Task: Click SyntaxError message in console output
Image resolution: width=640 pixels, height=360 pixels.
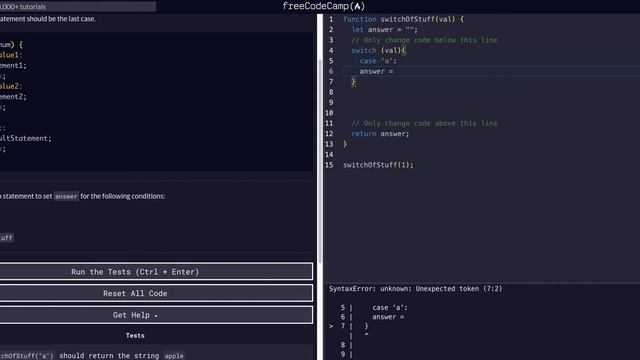Action: (416, 289)
